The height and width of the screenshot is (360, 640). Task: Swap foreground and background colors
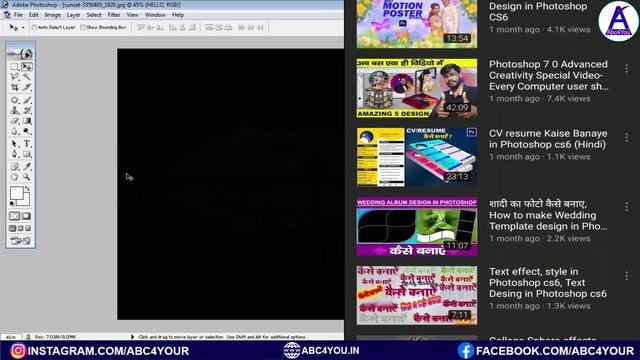pyautogui.click(x=27, y=189)
